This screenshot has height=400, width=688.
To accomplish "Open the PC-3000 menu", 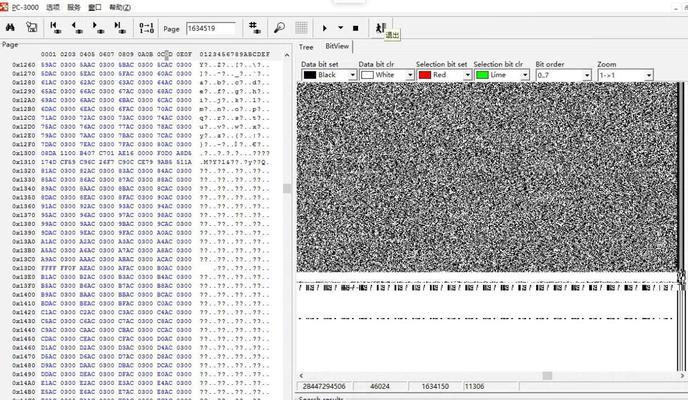I will click(25, 7).
